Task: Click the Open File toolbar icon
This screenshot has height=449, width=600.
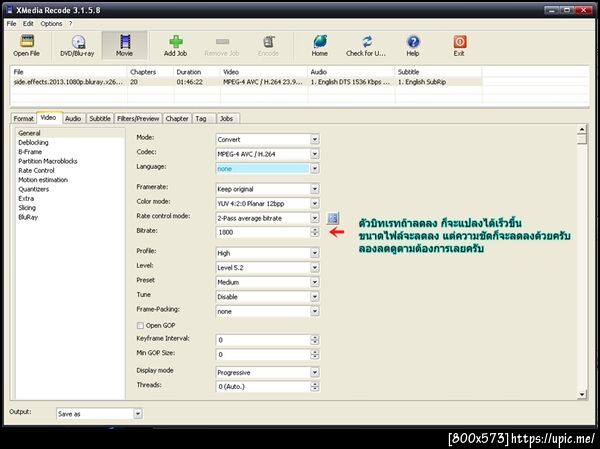Action: click(26, 41)
